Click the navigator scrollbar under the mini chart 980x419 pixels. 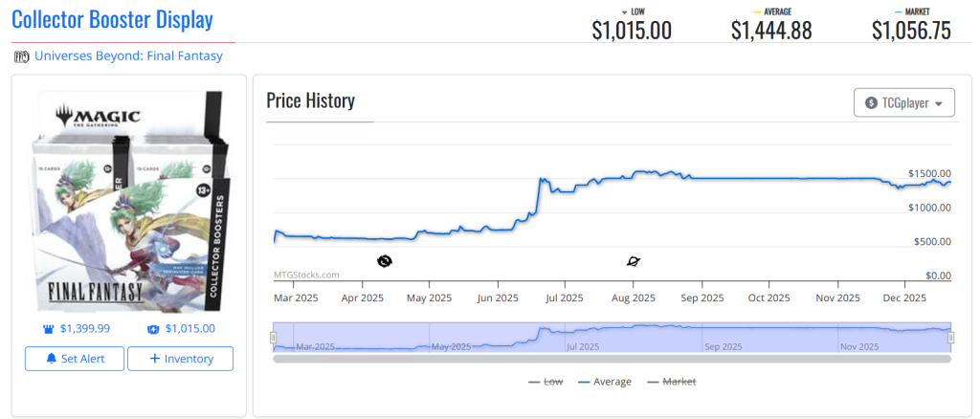click(x=612, y=359)
